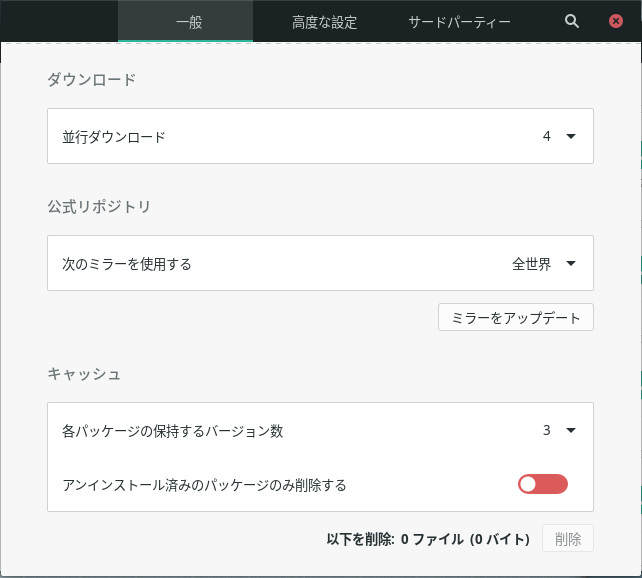Viewport: 642px width, 578px height.
Task: Close the preferences dialog with red X
Action: pyautogui.click(x=616, y=21)
